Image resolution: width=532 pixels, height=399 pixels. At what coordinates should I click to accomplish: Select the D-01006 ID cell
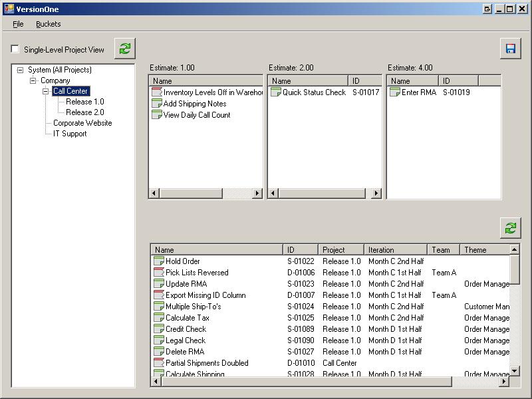pyautogui.click(x=301, y=272)
